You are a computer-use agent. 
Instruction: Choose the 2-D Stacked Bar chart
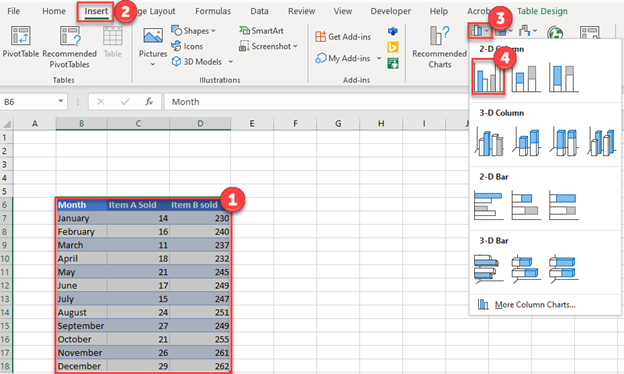[526, 205]
